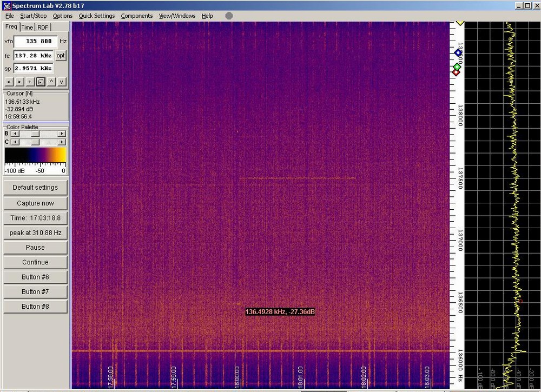Open the Components menu
Image resolution: width=541 pixels, height=392 pixels.
tap(136, 16)
